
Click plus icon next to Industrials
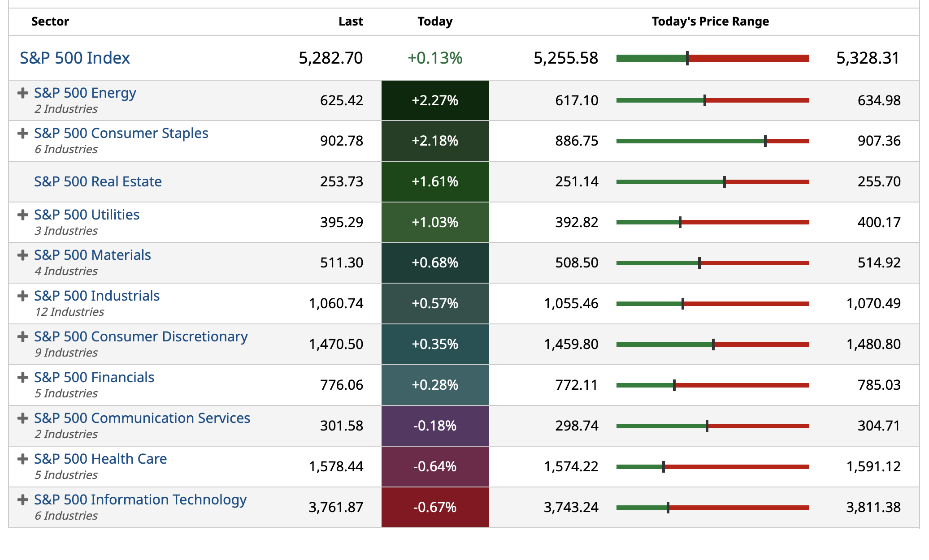point(22,296)
